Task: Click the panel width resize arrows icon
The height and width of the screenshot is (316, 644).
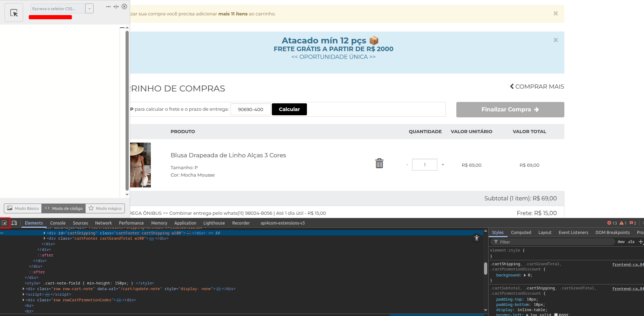Action: coord(116,7)
